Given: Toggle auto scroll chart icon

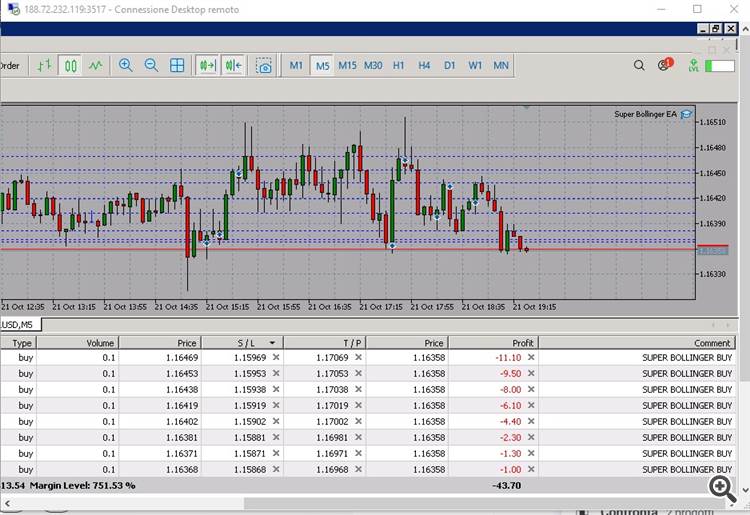Looking at the screenshot, I should click(208, 66).
